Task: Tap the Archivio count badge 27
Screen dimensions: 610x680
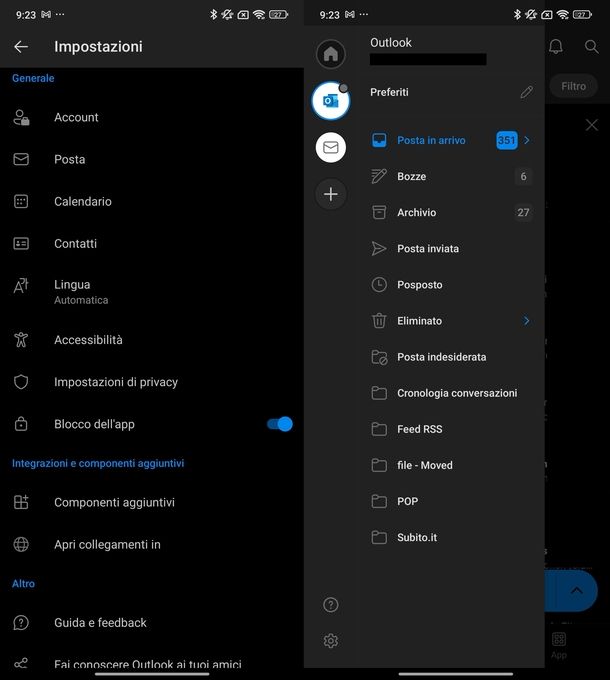Action: click(523, 212)
